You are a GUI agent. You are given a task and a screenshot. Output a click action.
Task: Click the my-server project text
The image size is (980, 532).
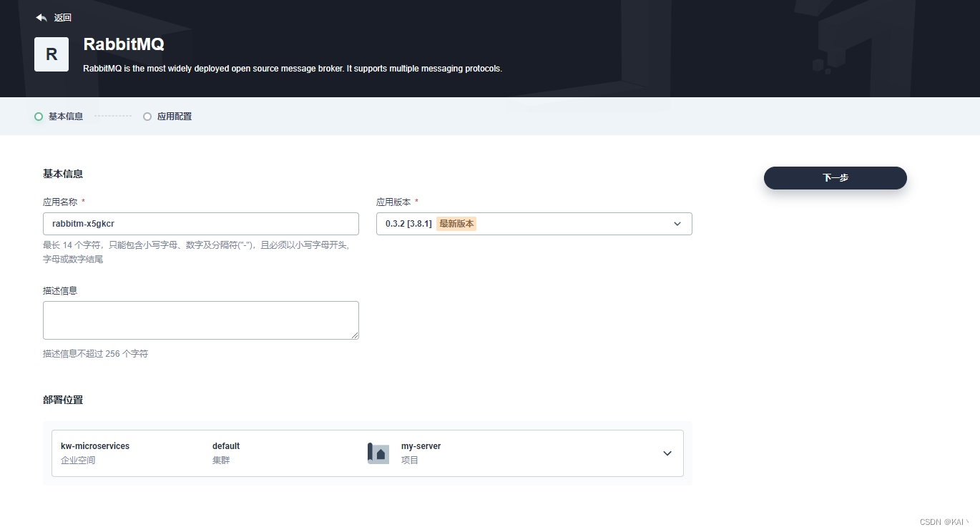click(421, 446)
